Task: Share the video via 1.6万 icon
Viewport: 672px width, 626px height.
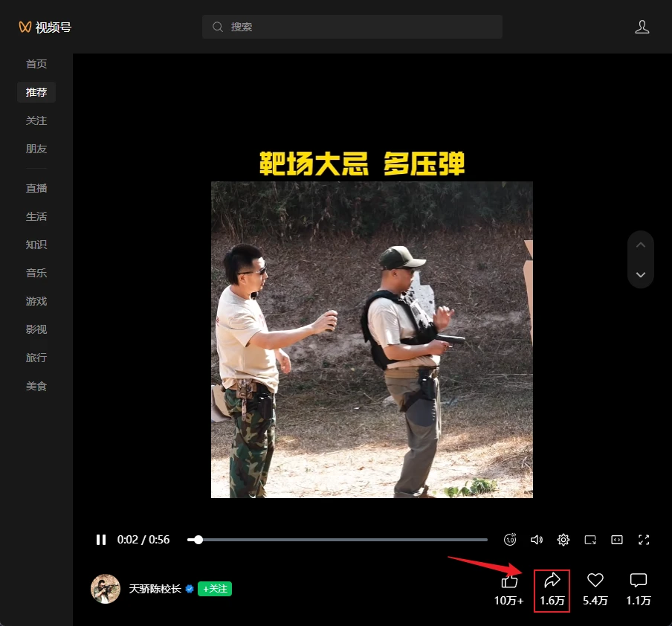Action: tap(552, 590)
